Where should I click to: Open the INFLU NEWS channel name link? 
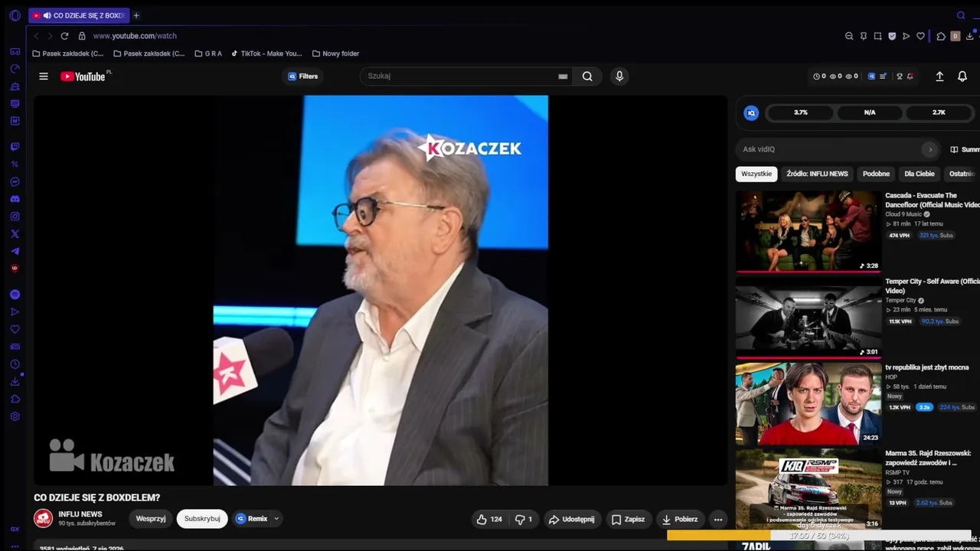point(80,514)
